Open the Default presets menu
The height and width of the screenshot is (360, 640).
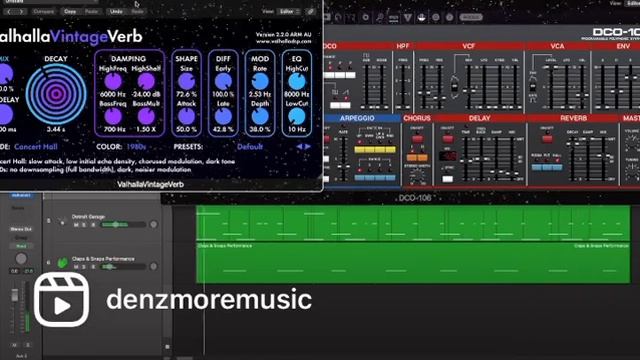pyautogui.click(x=250, y=147)
